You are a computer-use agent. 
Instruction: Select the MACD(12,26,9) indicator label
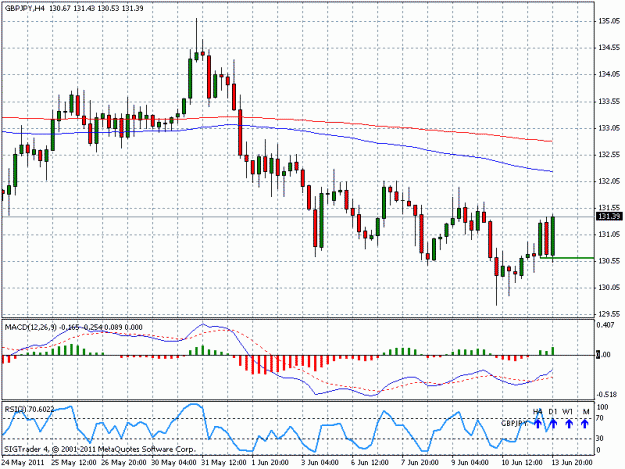[x=31, y=328]
